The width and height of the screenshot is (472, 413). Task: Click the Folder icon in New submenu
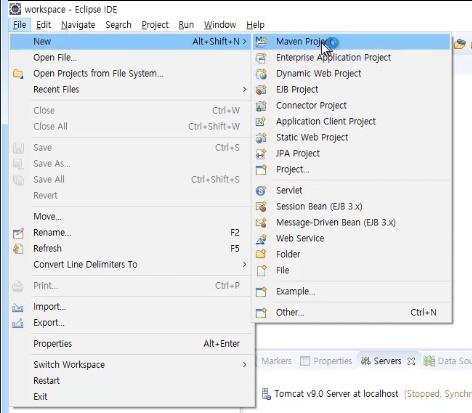click(261, 254)
